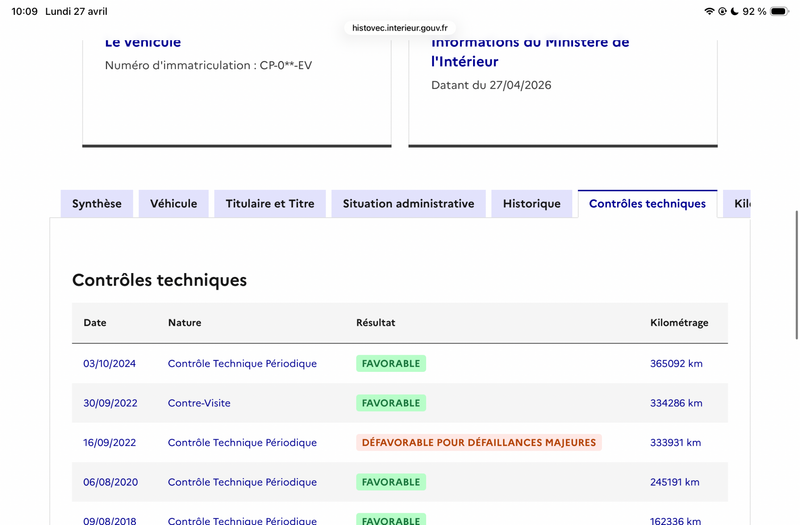The width and height of the screenshot is (800, 525).
Task: Tap the histovec.interieur.gouv.fr address bar
Action: point(400,28)
